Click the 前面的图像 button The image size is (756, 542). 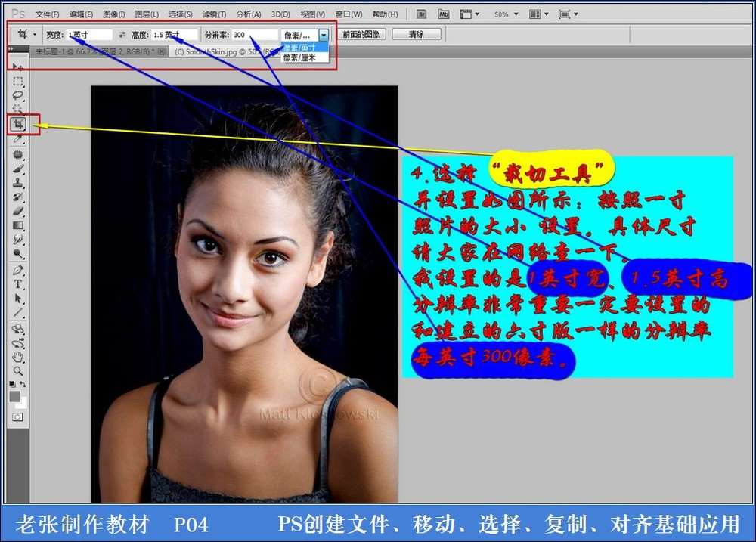(361, 34)
